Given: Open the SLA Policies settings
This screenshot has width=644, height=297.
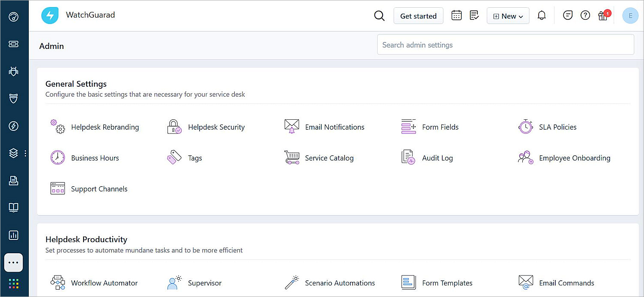Looking at the screenshot, I should coord(557,127).
